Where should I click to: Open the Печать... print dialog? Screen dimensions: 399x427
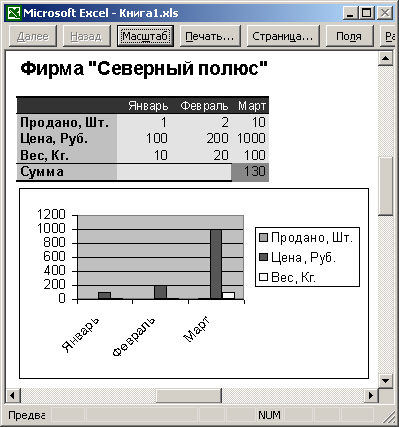click(x=210, y=36)
